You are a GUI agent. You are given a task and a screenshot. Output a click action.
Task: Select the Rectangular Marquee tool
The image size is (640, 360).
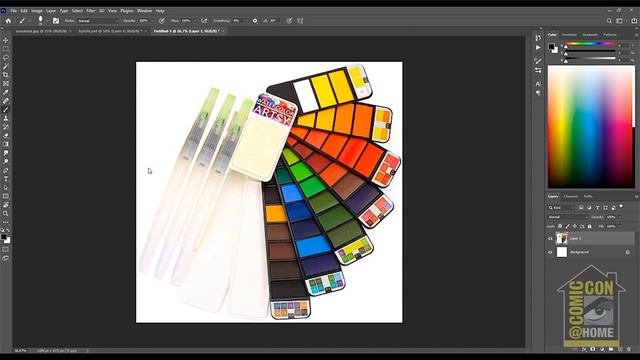coord(6,49)
